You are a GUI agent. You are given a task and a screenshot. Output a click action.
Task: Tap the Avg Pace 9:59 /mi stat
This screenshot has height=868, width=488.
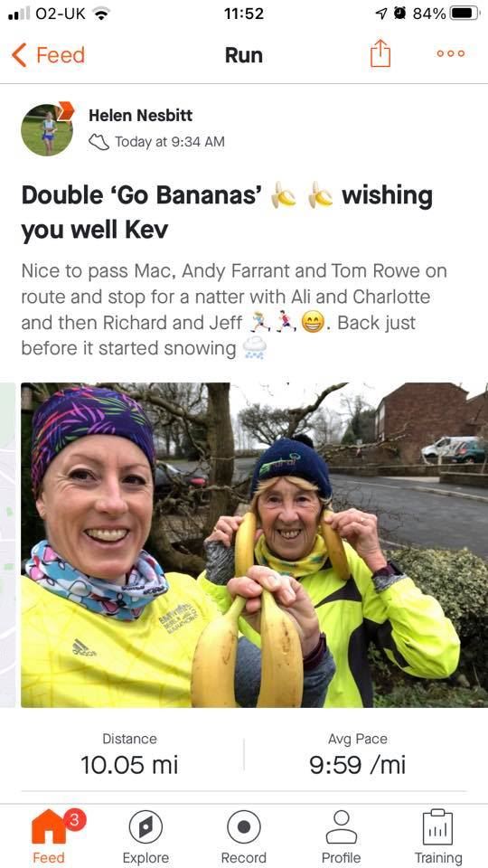pyautogui.click(x=358, y=756)
